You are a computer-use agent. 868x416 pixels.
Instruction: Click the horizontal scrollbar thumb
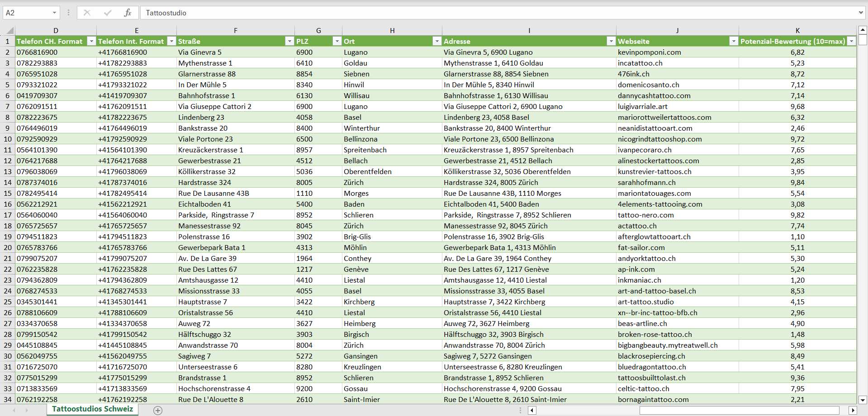click(739, 411)
